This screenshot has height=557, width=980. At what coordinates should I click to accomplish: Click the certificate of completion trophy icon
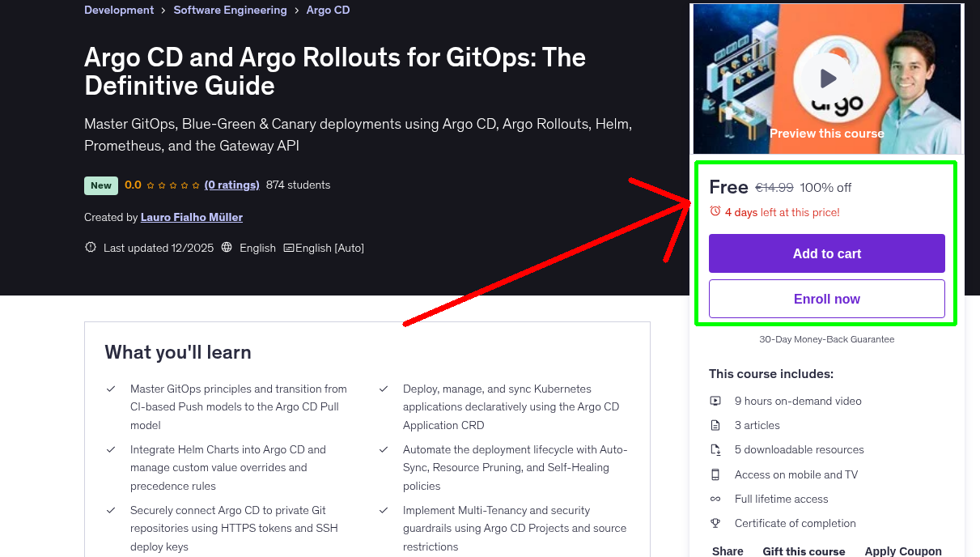(x=715, y=523)
